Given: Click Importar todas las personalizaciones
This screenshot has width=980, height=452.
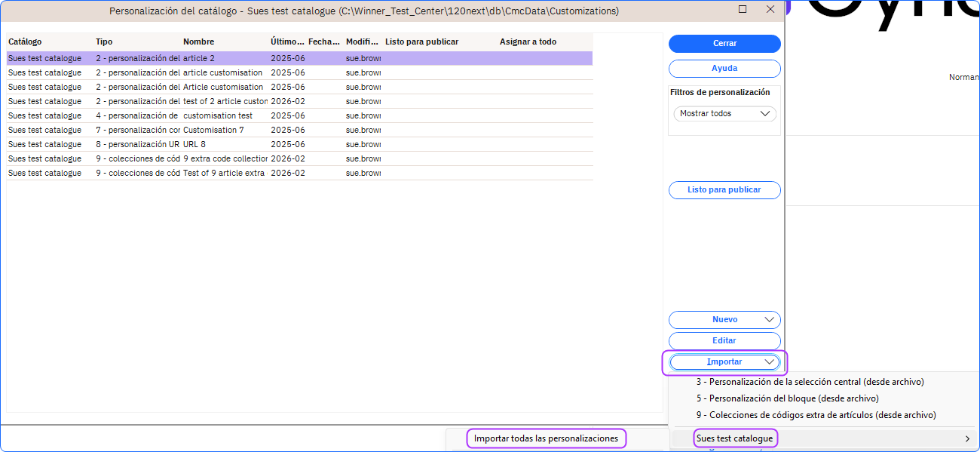Looking at the screenshot, I should tap(546, 438).
